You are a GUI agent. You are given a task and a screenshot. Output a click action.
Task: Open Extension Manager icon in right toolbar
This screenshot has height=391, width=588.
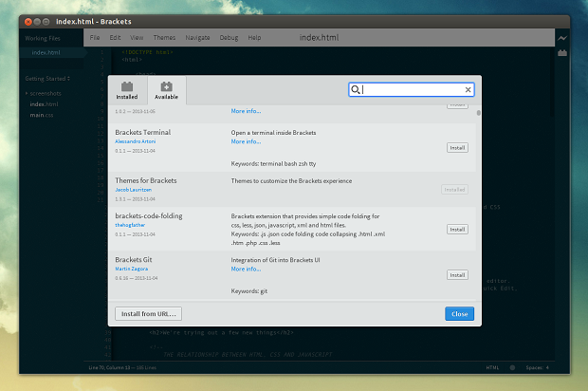(562, 53)
